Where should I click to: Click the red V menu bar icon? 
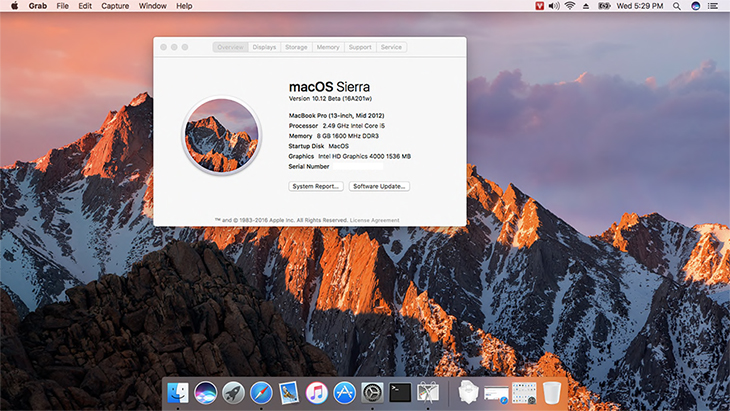(539, 6)
